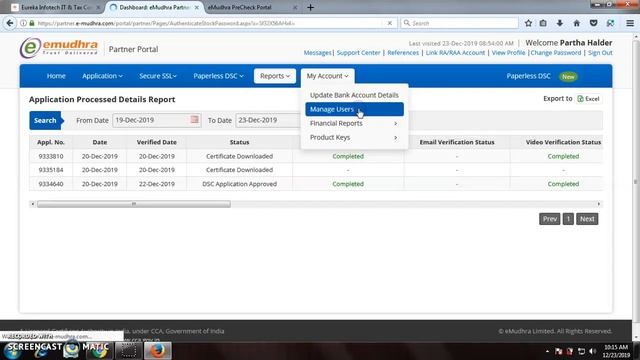Click the scrollbar left arrow under table
Screen dimensions: 640x360
point(32,204)
